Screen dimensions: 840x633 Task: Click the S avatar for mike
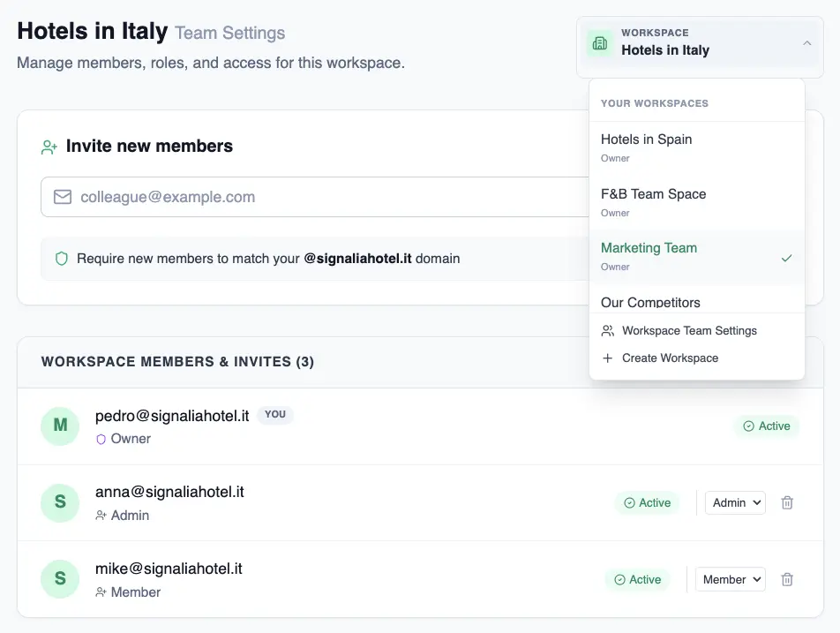pyautogui.click(x=60, y=579)
